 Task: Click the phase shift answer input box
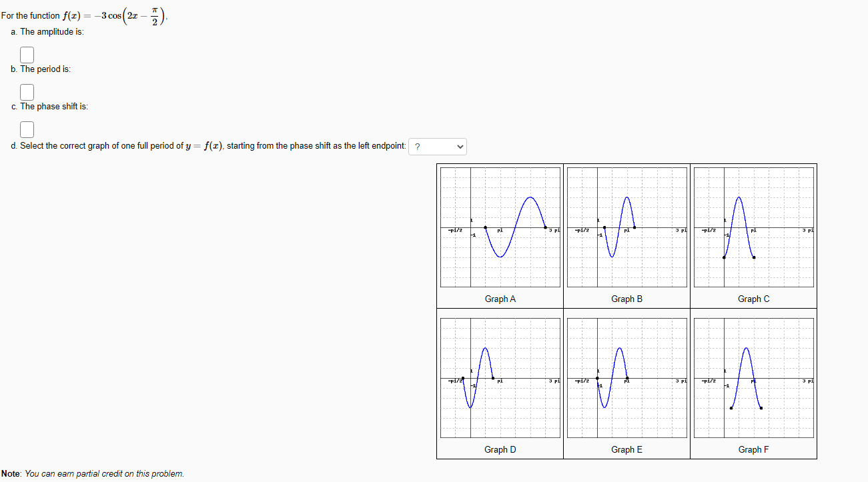[27, 129]
